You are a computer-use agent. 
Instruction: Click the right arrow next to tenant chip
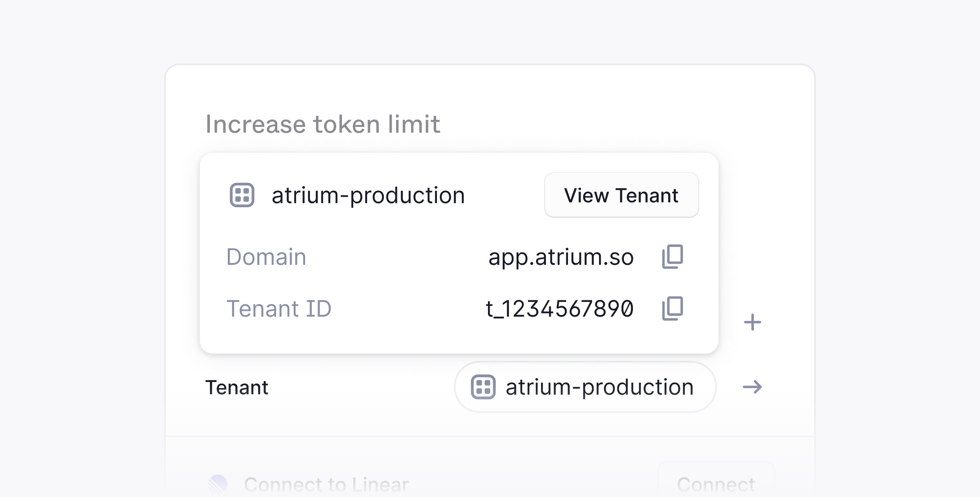pyautogui.click(x=752, y=387)
